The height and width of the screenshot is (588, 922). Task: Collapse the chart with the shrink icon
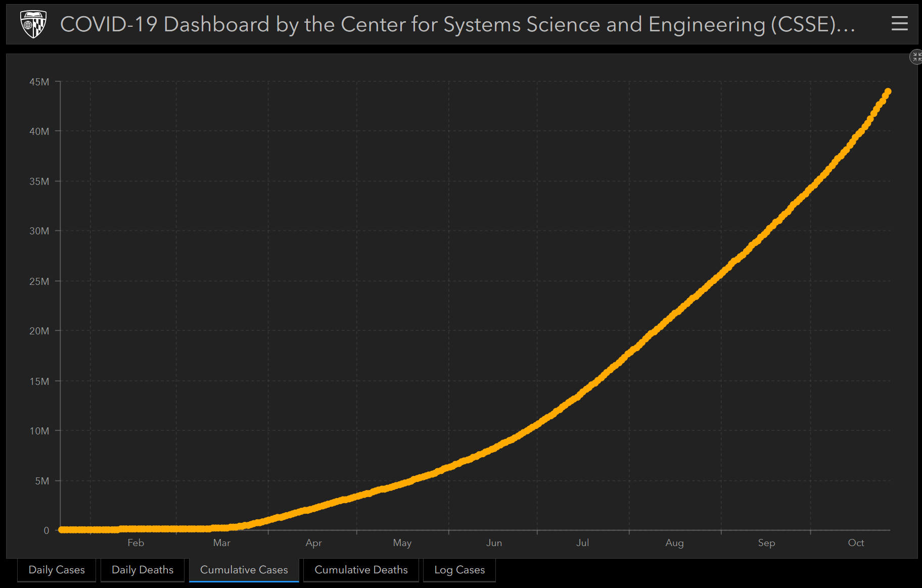[916, 57]
